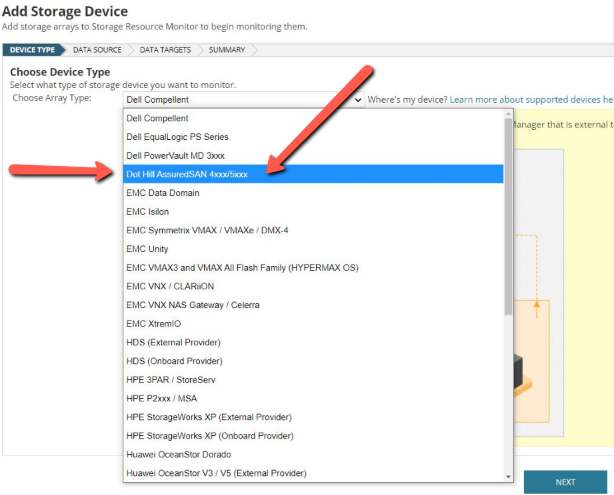Image resolution: width=614 pixels, height=495 pixels.
Task: Select EMC Isilon from the list
Action: (313, 211)
